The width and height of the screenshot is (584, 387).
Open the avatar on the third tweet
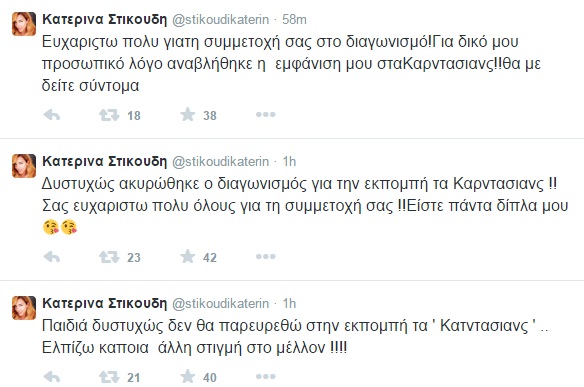click(x=24, y=308)
